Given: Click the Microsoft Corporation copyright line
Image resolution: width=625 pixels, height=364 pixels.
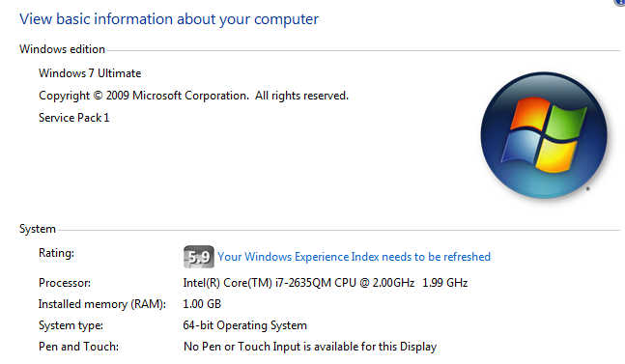Looking at the screenshot, I should tap(193, 96).
